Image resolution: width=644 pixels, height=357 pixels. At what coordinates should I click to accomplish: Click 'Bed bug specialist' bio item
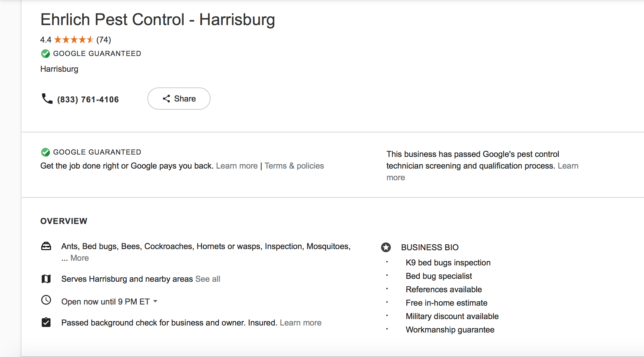439,276
